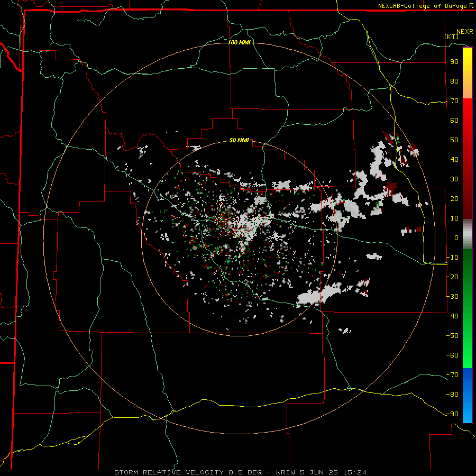Click the positive 70 knot scale label
Screen dimensions: 476x476
(x=454, y=101)
